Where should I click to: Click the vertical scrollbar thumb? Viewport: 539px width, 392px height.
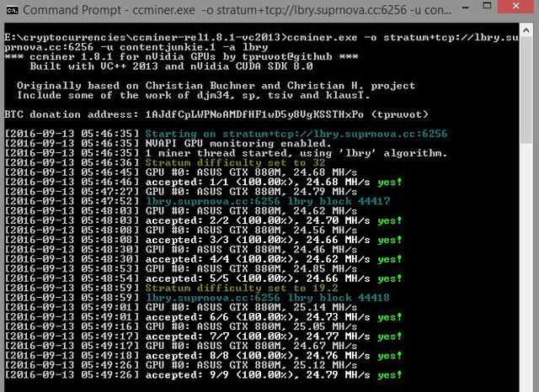pos(526,91)
